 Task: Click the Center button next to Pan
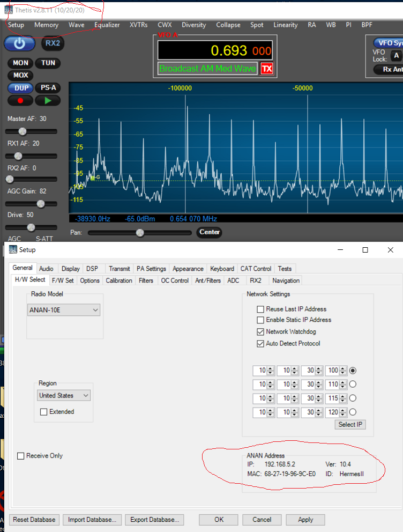point(209,232)
